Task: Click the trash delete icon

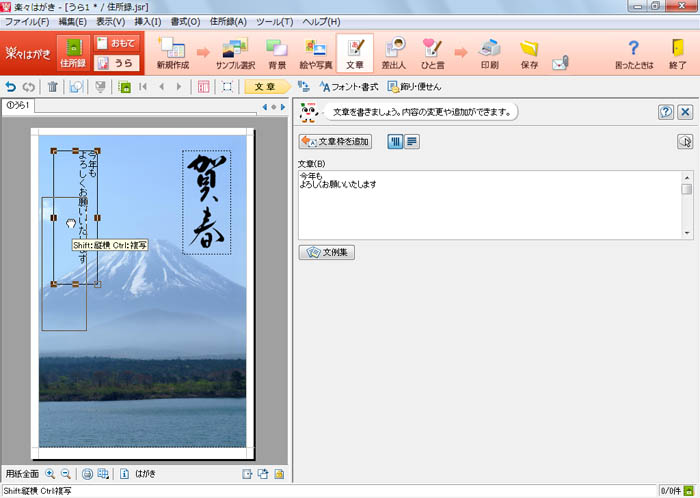Action: point(53,87)
